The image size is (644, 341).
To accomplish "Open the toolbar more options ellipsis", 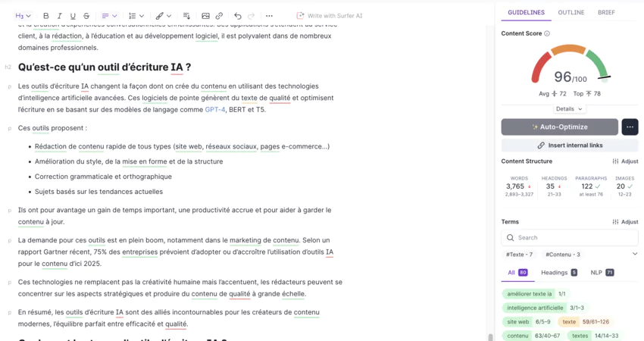I will (x=269, y=16).
